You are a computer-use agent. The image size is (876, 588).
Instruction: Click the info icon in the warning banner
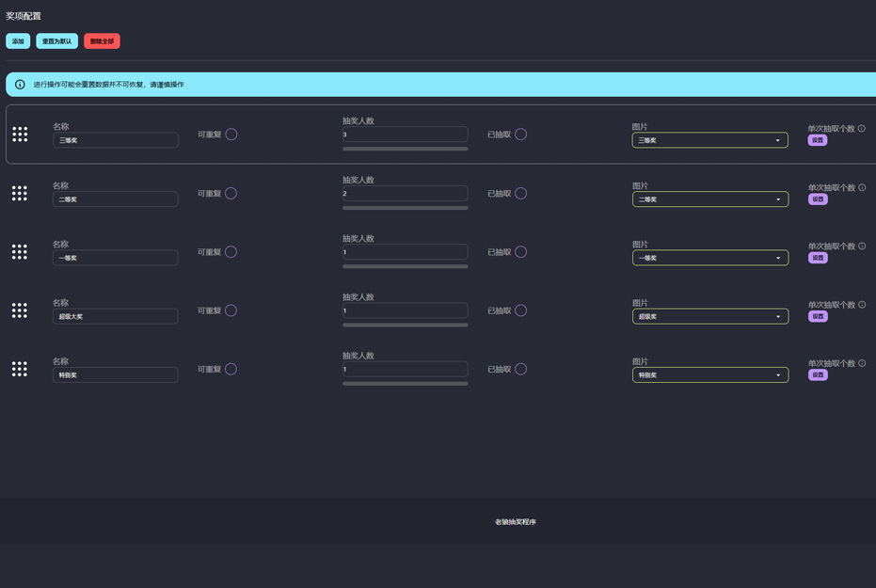(20, 85)
